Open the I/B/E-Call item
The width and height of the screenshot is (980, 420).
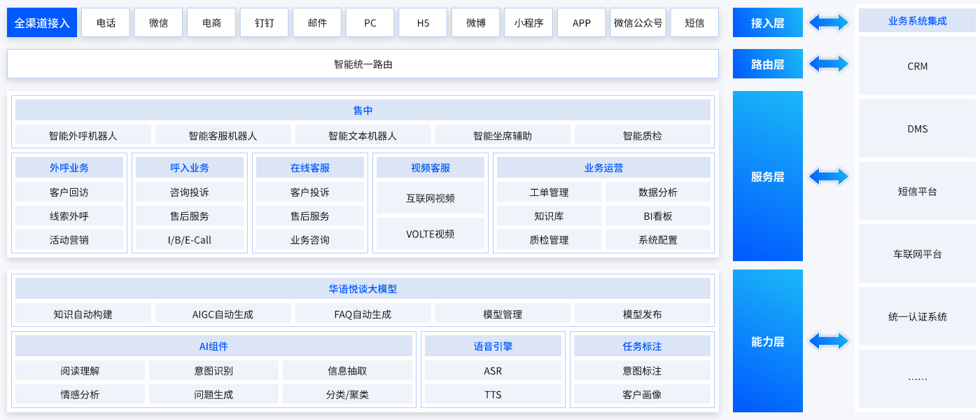[190, 240]
